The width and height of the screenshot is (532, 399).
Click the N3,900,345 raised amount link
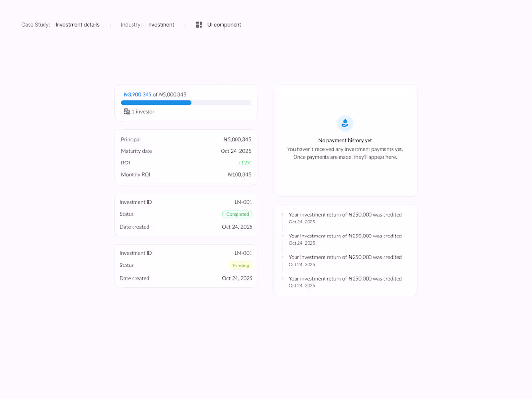(137, 94)
